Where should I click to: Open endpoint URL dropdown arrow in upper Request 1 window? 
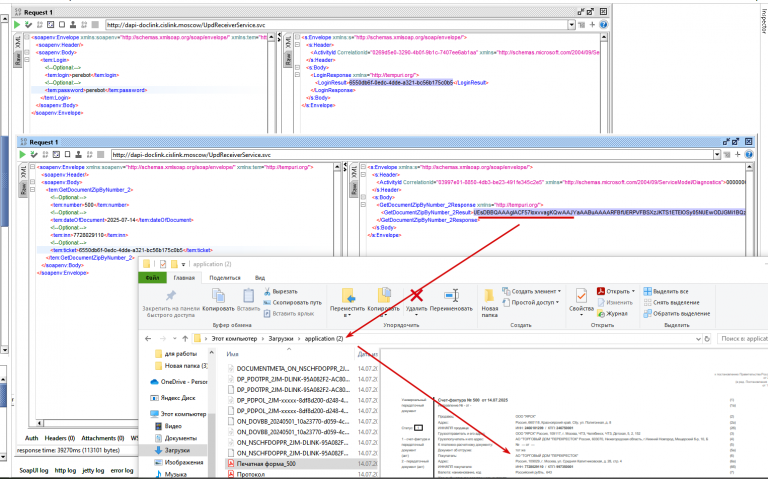coord(571,24)
